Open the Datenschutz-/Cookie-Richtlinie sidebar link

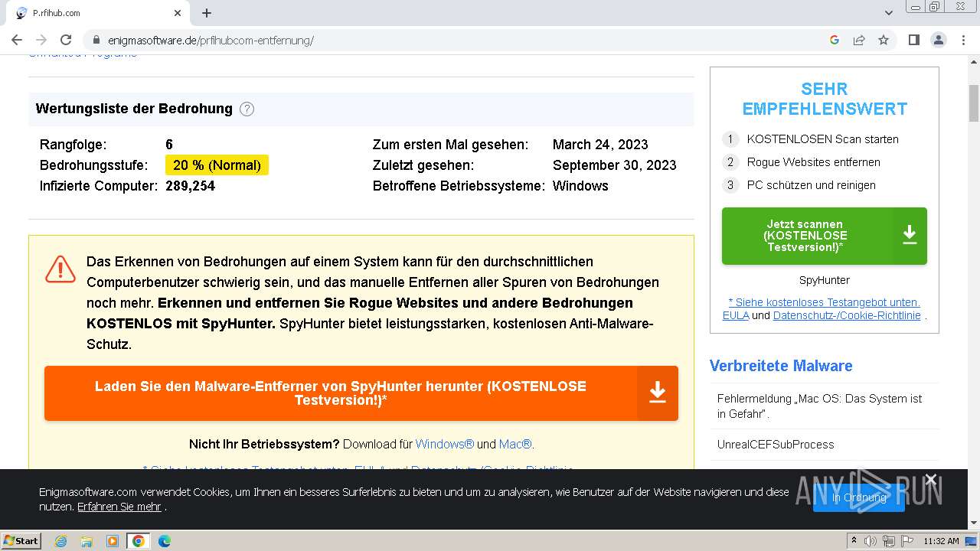click(847, 315)
